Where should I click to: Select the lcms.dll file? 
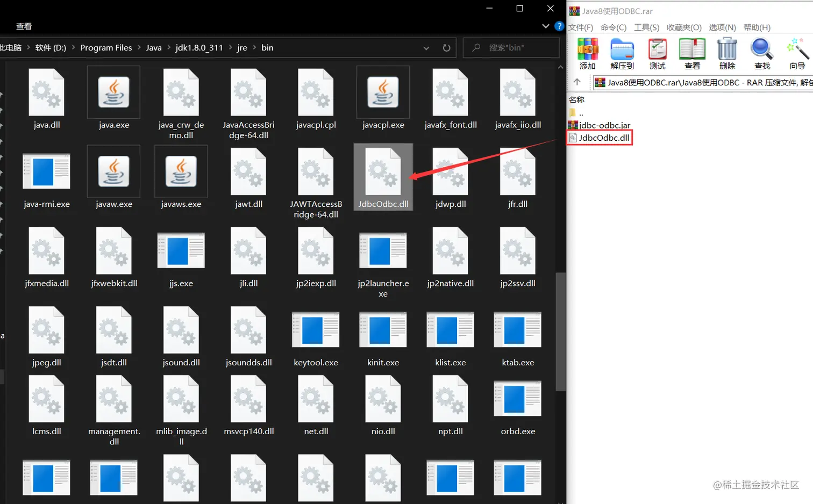[47, 406]
